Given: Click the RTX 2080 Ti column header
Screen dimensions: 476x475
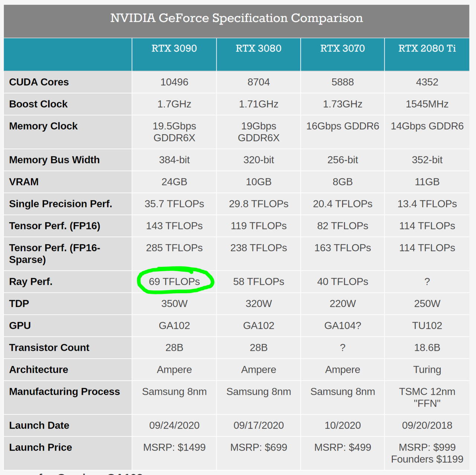Looking at the screenshot, I should click(427, 49).
